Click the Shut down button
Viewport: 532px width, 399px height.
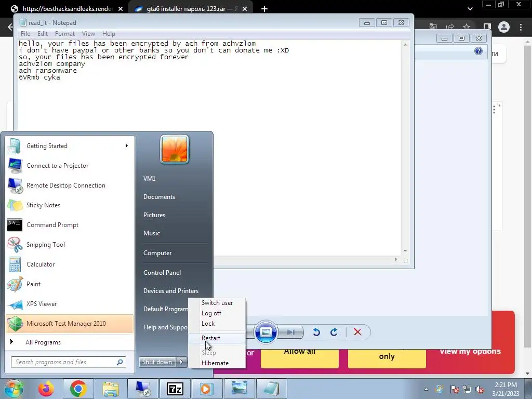pyautogui.click(x=157, y=362)
